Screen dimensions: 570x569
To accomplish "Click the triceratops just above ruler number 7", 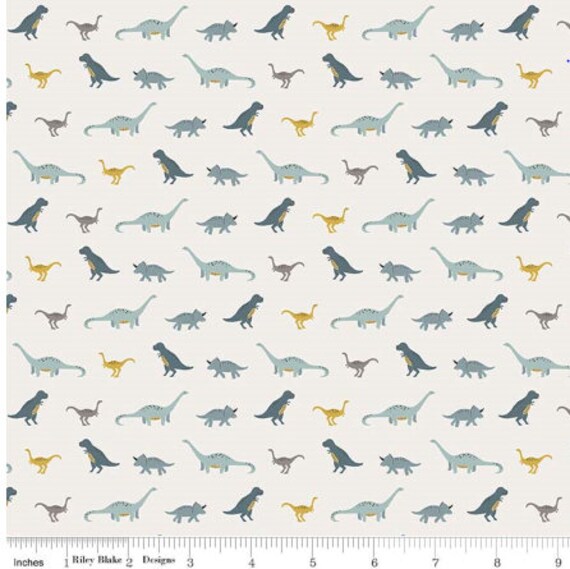I will pos(433,512).
